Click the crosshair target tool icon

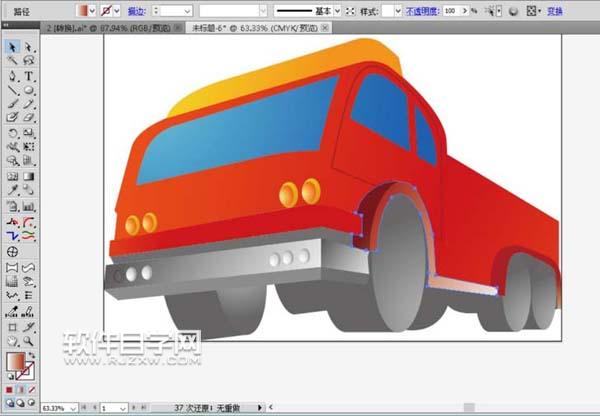pyautogui.click(x=12, y=252)
